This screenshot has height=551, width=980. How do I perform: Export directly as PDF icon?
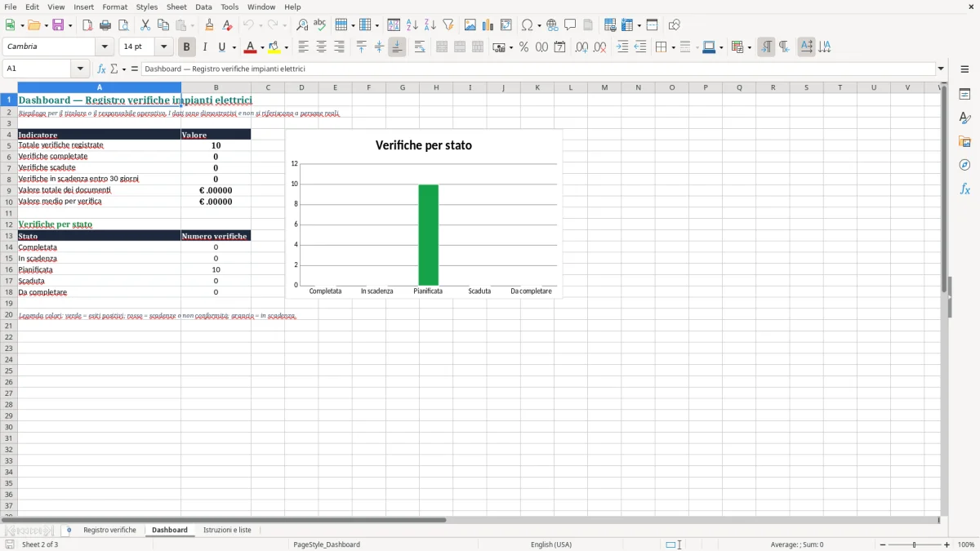point(87,25)
